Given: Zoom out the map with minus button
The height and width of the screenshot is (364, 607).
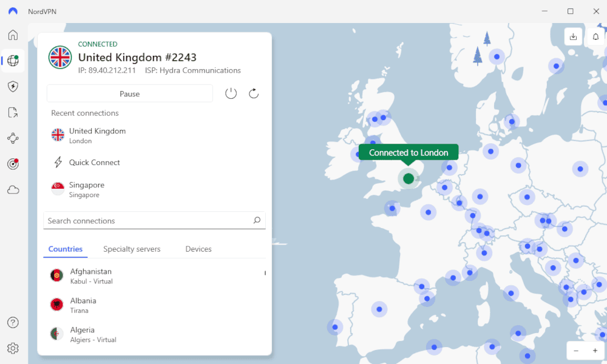Looking at the screenshot, I should (576, 351).
